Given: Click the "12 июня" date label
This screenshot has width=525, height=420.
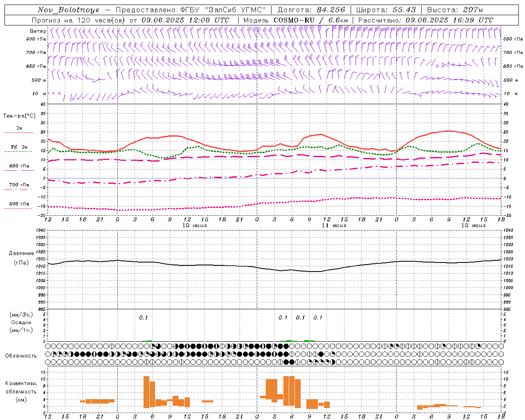Looking at the screenshot, I should (473, 226).
